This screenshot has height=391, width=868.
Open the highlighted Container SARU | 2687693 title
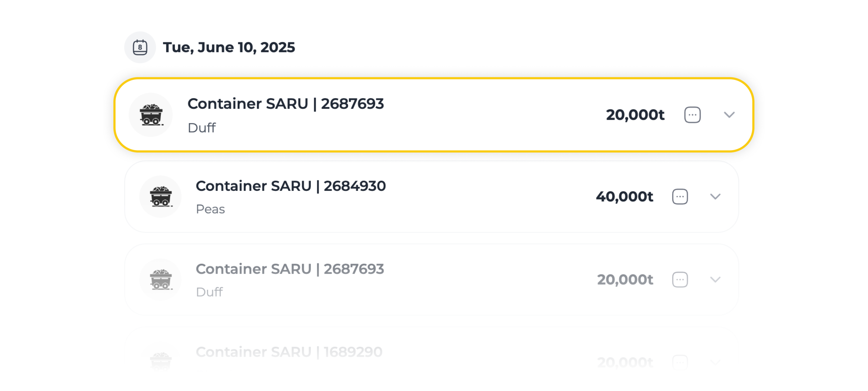click(x=286, y=103)
